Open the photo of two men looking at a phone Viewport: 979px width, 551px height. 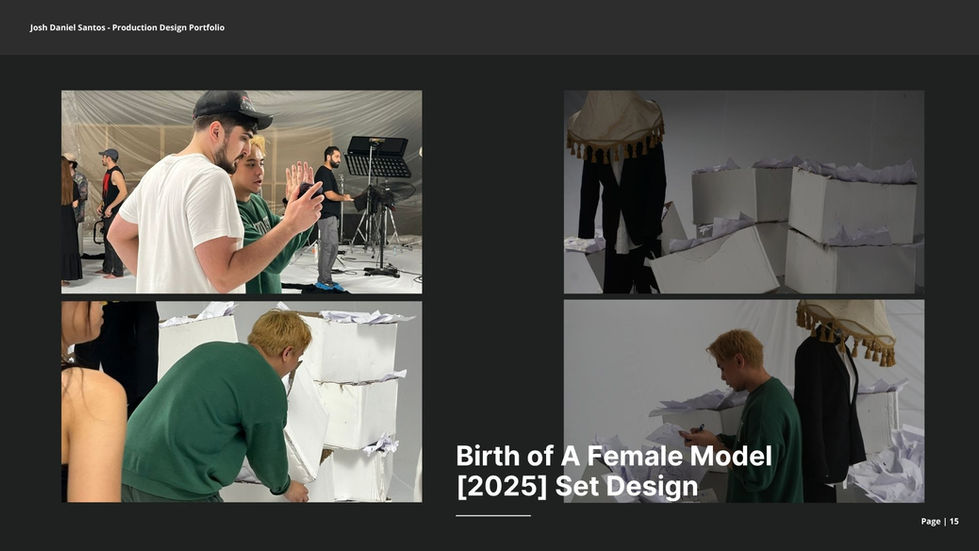click(242, 192)
